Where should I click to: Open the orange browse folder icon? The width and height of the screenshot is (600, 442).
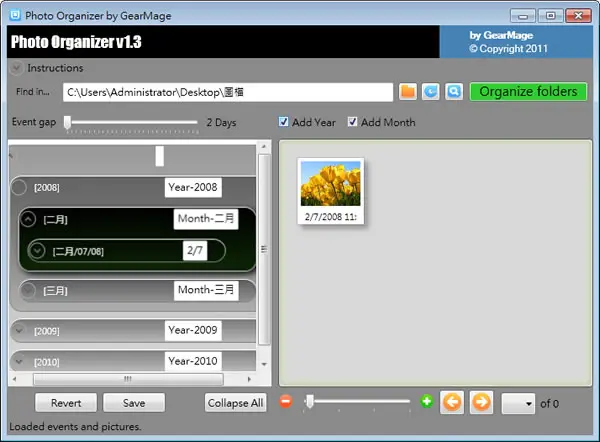coord(408,92)
